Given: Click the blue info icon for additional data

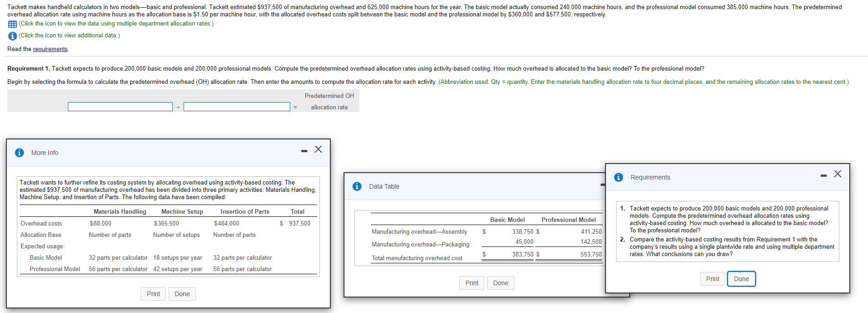Looking at the screenshot, I should 12,36.
